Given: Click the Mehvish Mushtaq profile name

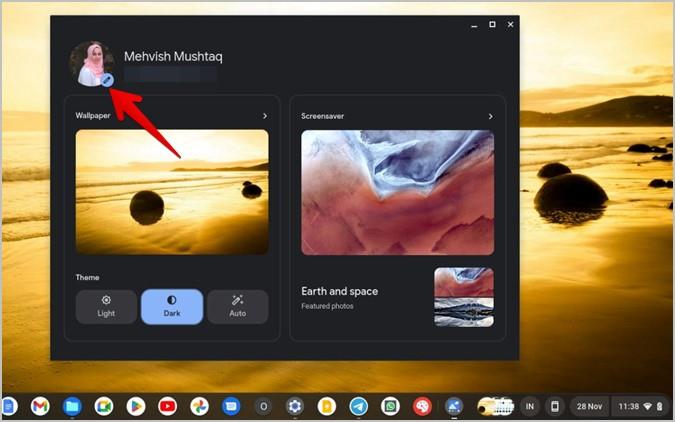Looking at the screenshot, I should tap(173, 56).
